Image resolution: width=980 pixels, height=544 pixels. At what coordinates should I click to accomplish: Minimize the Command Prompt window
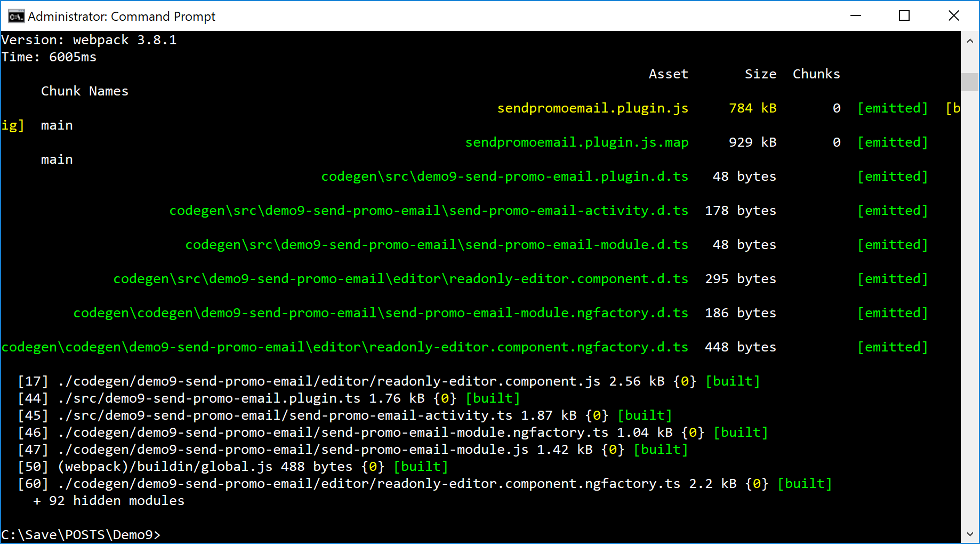click(x=856, y=16)
